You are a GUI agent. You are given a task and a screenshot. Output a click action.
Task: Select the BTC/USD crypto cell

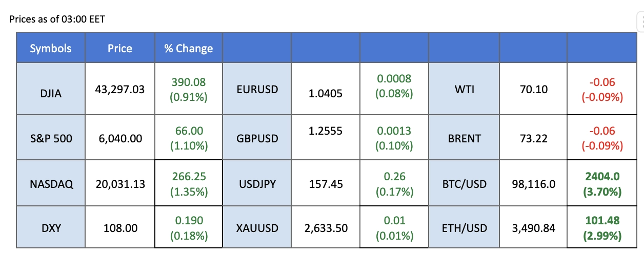tap(465, 184)
